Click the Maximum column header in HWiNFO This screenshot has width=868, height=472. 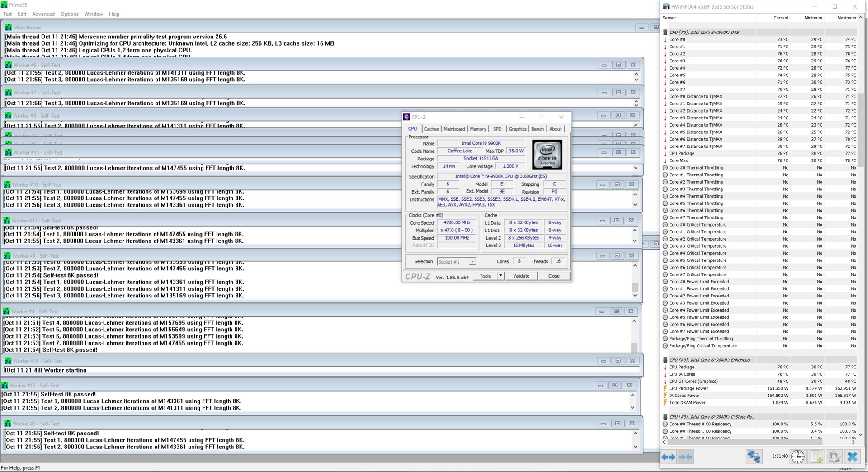click(x=840, y=18)
